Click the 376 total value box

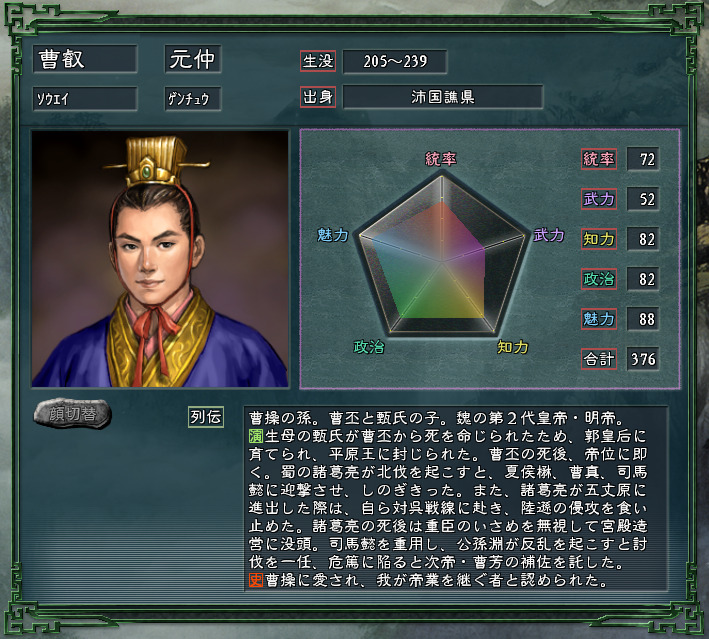(x=643, y=359)
